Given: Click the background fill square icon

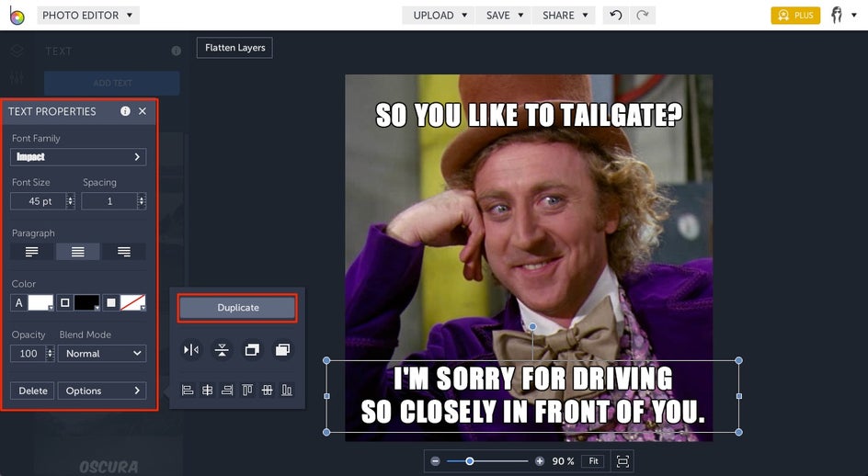Looking at the screenshot, I should pyautogui.click(x=111, y=302).
